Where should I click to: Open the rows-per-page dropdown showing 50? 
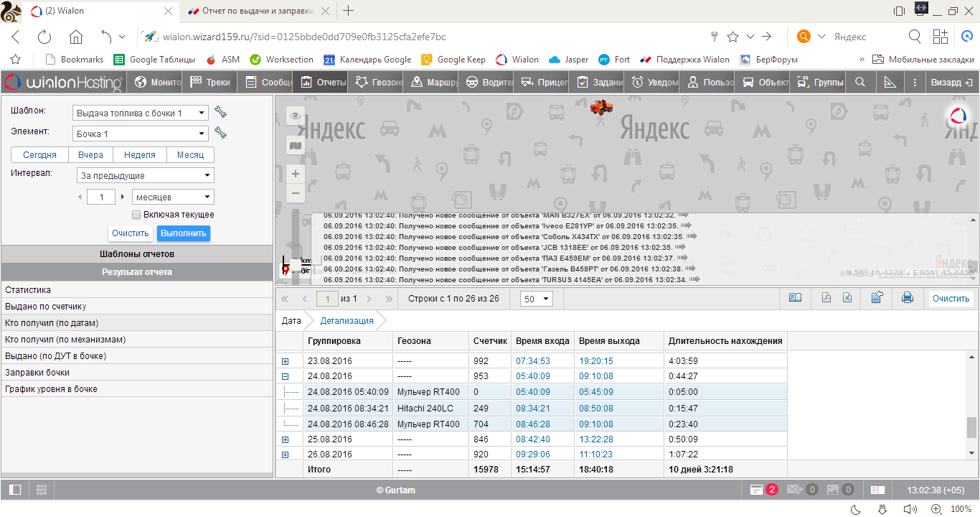pos(537,299)
